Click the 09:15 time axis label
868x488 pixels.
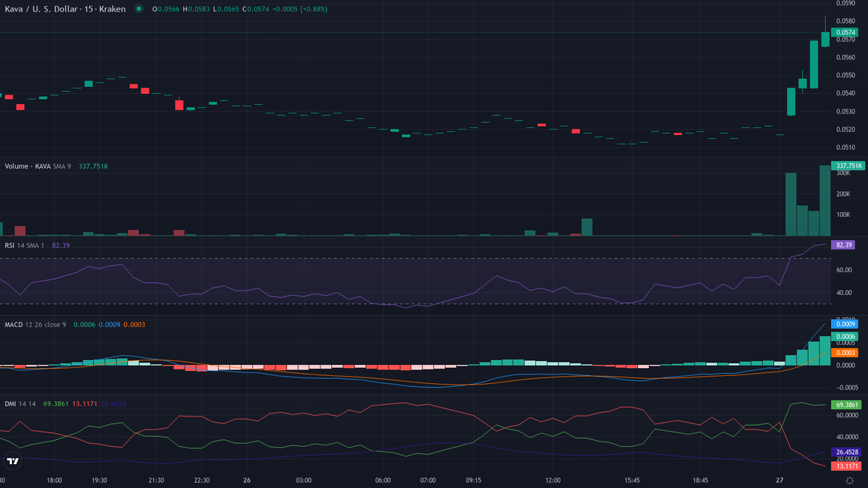473,480
